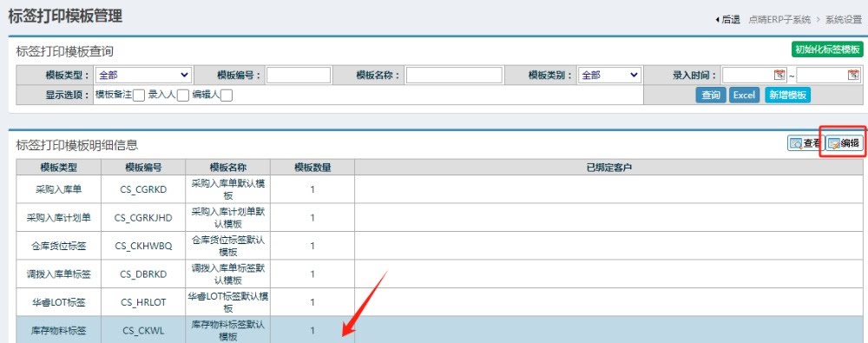Click the 编辑 edit button
868x343 pixels.
pos(845,143)
